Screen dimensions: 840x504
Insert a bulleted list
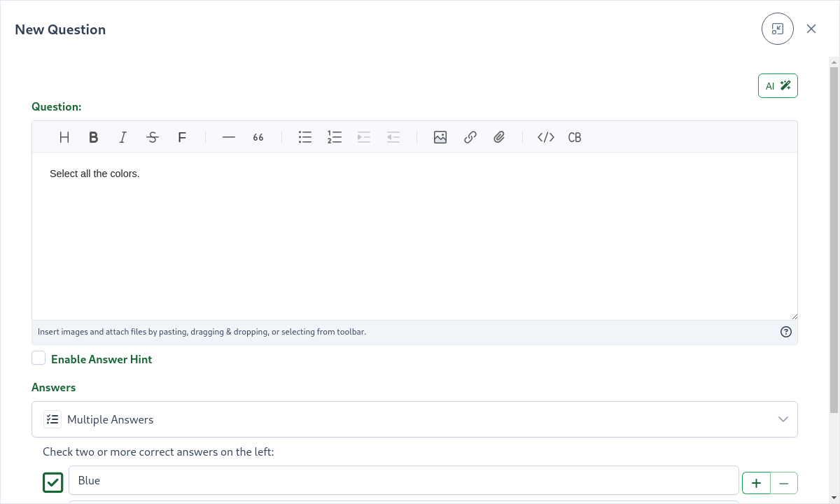click(x=305, y=137)
